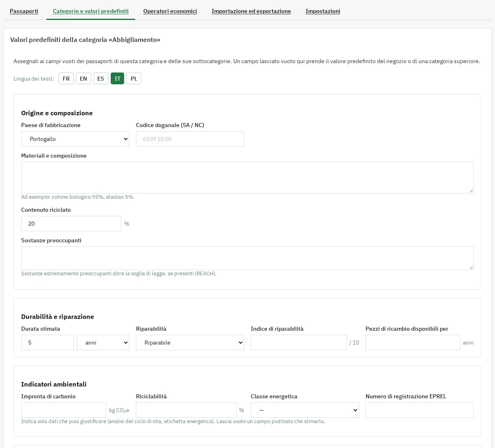
Task: Switch text language to PL
Action: pos(134,79)
